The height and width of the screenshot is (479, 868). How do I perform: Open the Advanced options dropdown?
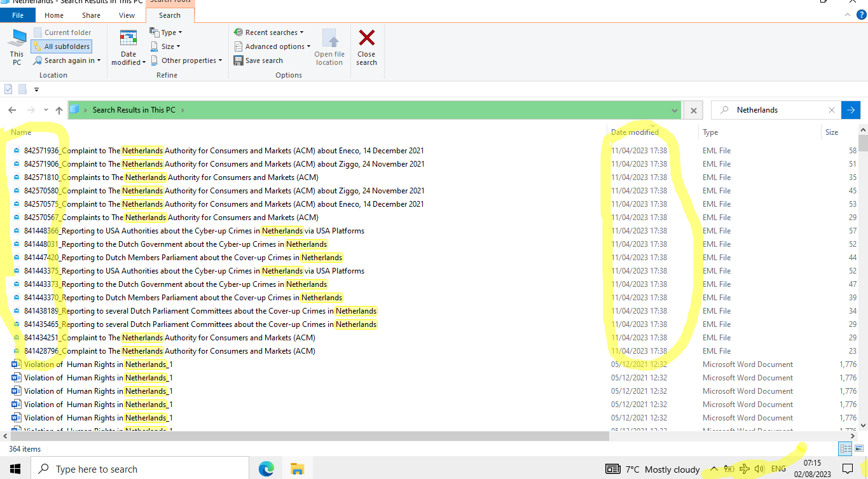[x=272, y=46]
